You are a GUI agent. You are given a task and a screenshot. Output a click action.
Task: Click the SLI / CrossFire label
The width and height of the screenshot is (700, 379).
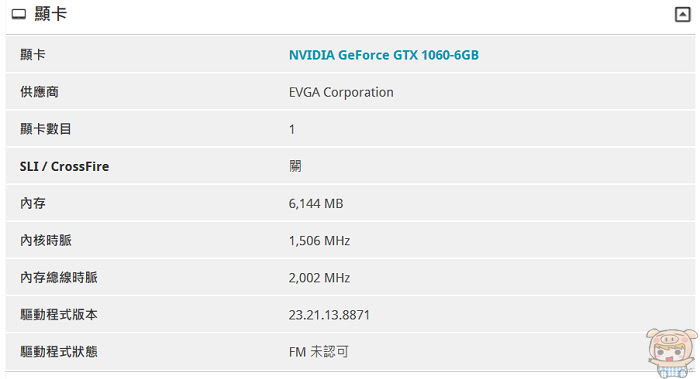click(x=64, y=166)
